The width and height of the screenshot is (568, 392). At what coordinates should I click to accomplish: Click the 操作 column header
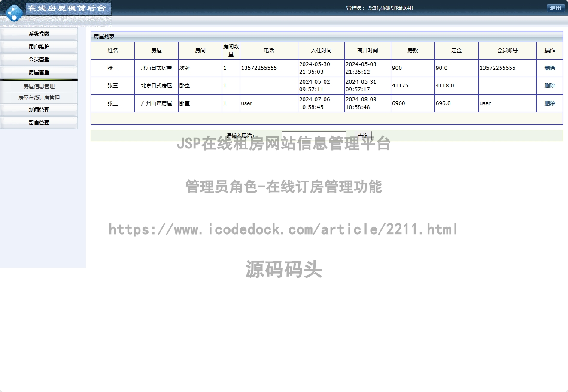(x=550, y=51)
